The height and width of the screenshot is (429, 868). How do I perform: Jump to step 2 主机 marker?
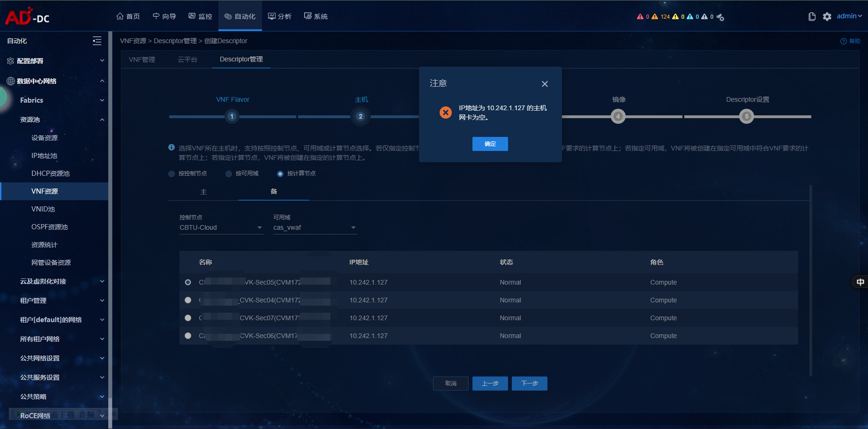point(360,116)
